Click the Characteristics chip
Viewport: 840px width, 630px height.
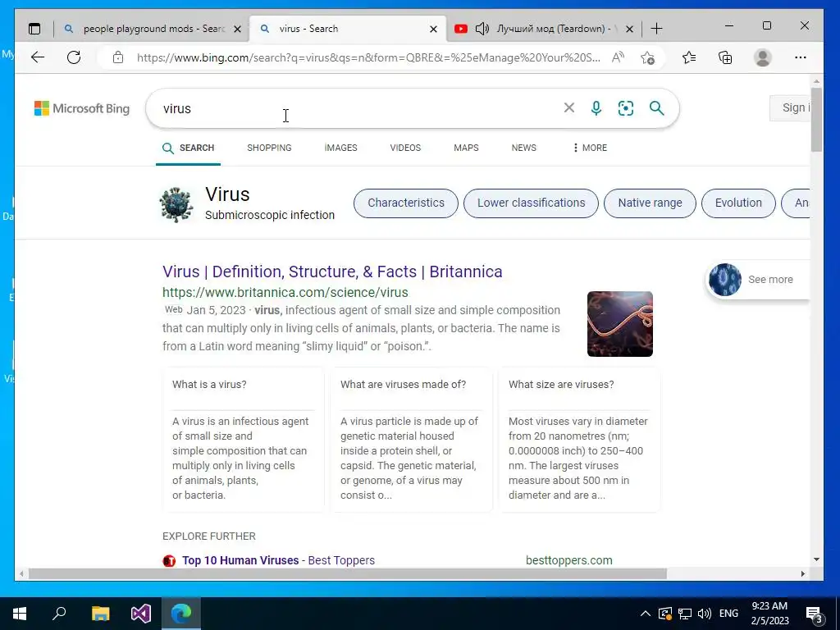pos(405,203)
